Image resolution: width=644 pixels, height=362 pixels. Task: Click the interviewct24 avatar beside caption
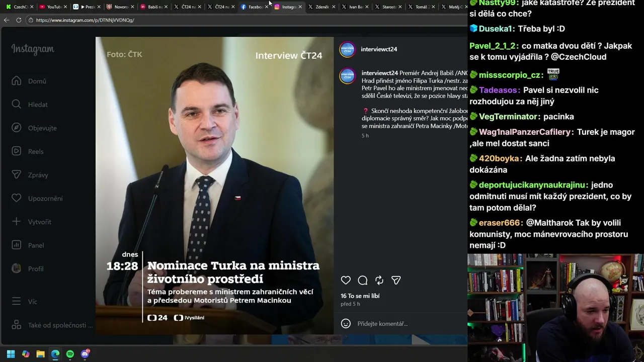click(x=348, y=76)
